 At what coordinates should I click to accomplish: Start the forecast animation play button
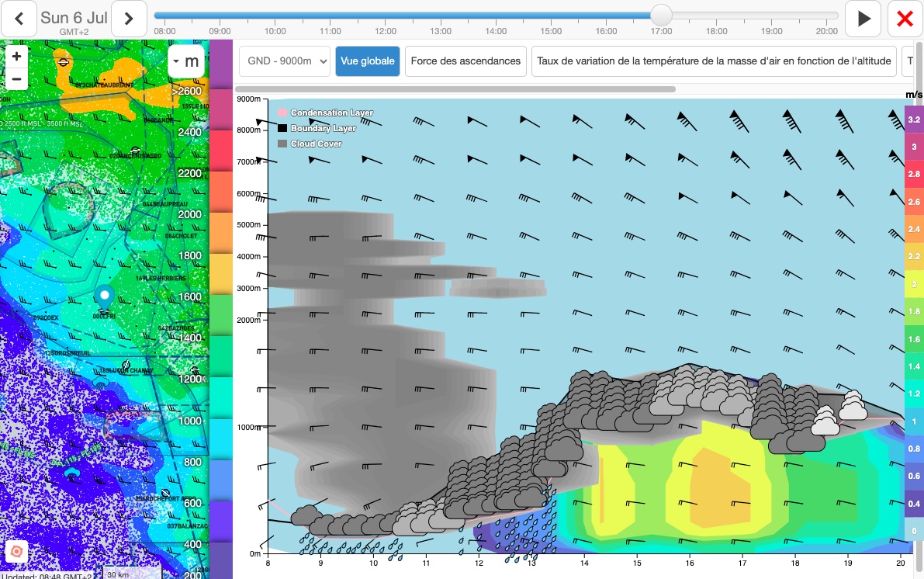click(863, 19)
